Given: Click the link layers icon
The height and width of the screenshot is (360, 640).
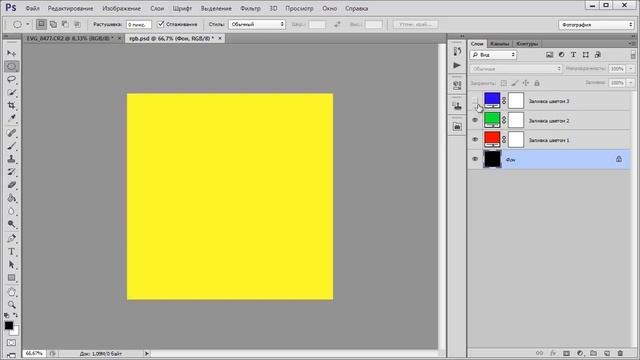Looking at the screenshot, I should (540, 353).
